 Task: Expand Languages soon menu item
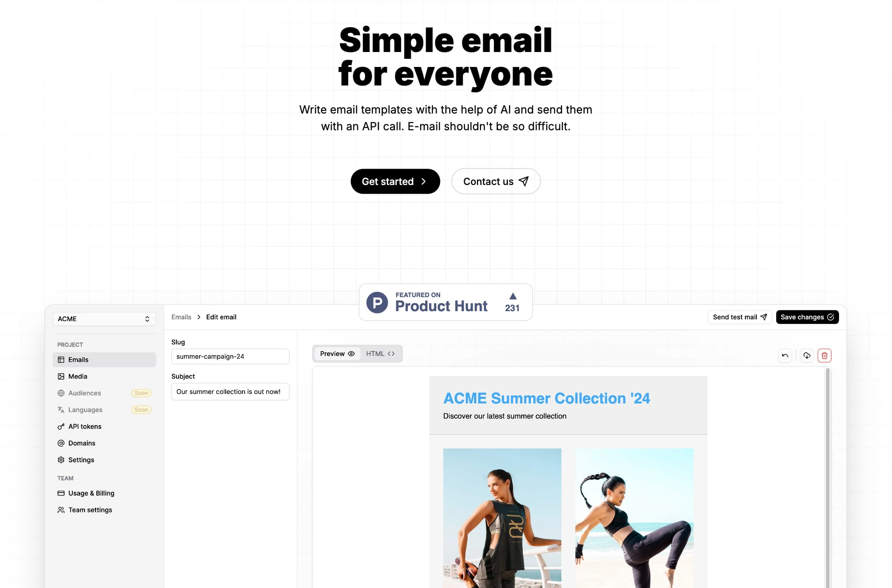[x=102, y=409]
